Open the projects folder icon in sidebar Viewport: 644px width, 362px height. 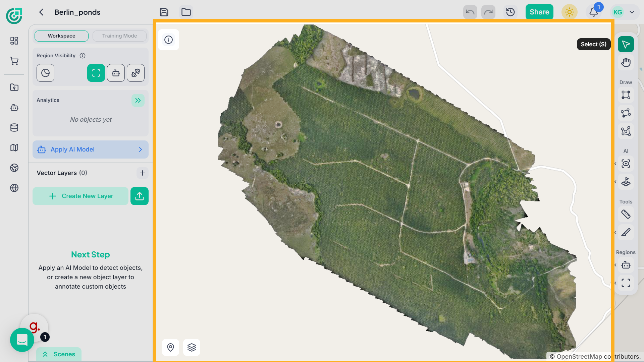click(x=14, y=87)
